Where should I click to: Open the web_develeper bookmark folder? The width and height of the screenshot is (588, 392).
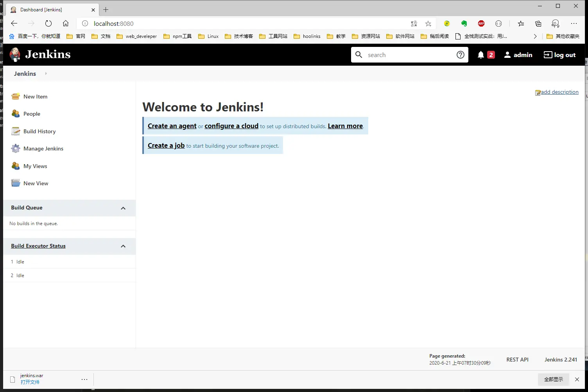pos(137,36)
